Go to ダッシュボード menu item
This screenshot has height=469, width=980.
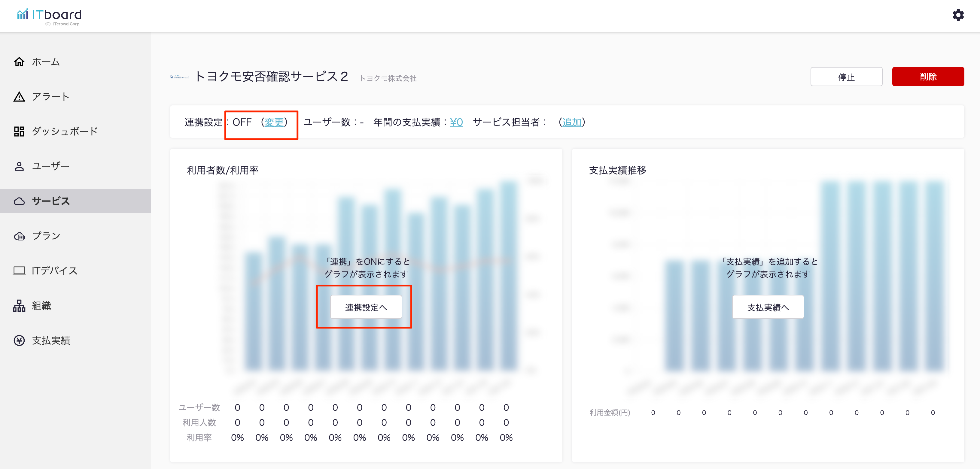click(x=65, y=132)
